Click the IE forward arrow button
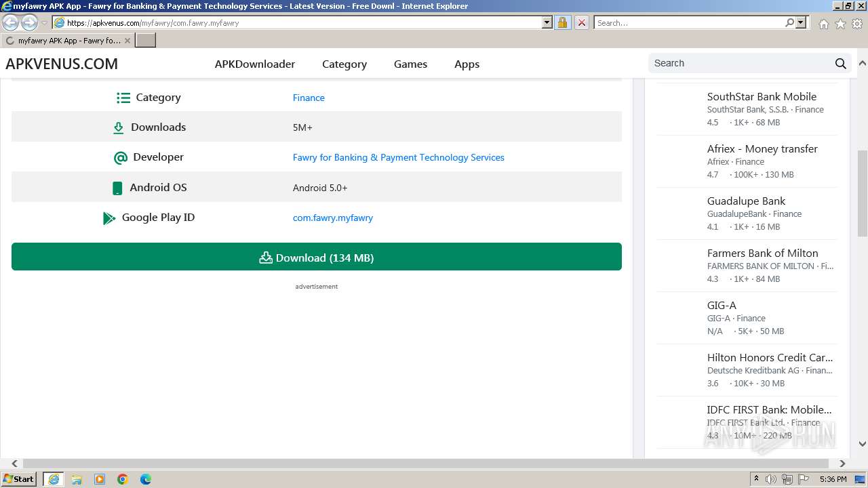This screenshot has width=868, height=488. point(29,23)
